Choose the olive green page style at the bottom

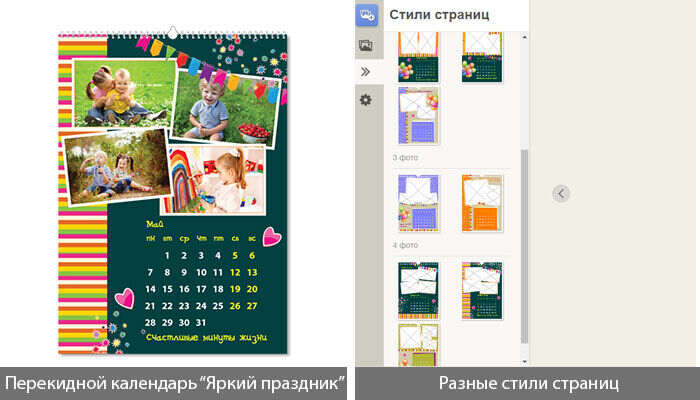point(417,343)
